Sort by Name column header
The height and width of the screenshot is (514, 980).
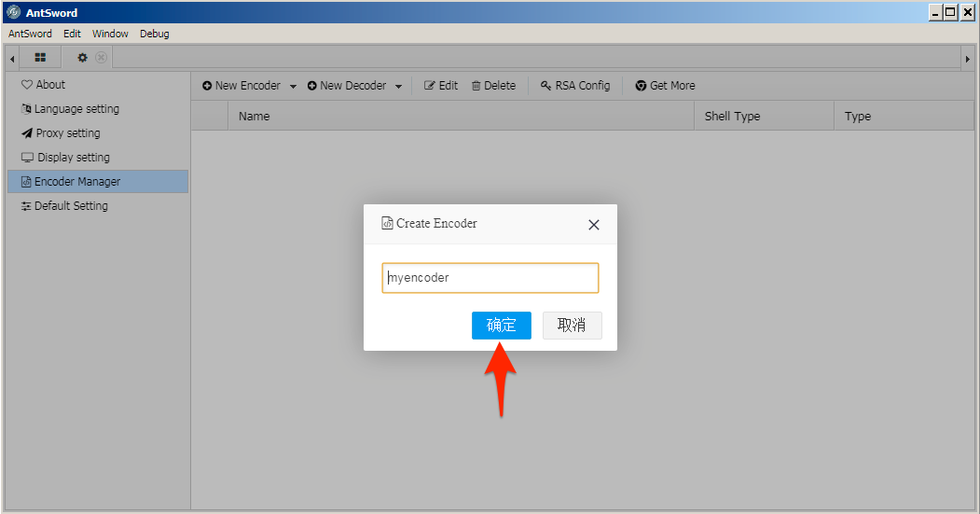[x=462, y=117]
